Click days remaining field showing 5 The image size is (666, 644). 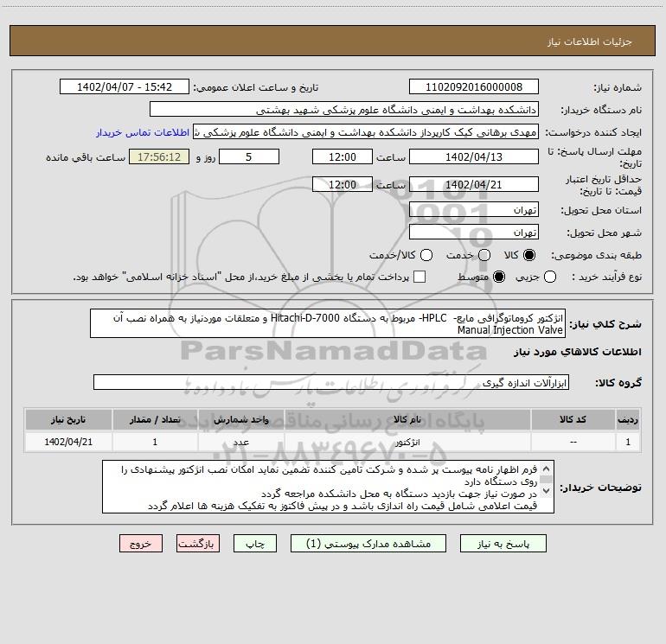(x=249, y=156)
